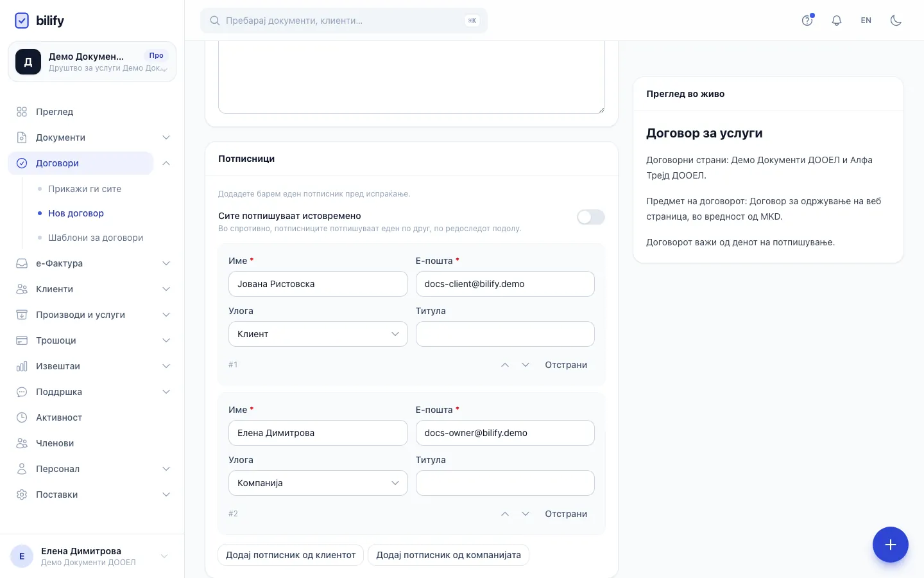Go to Прикажи ги сите contracts
The image size is (924, 578).
pyautogui.click(x=85, y=189)
